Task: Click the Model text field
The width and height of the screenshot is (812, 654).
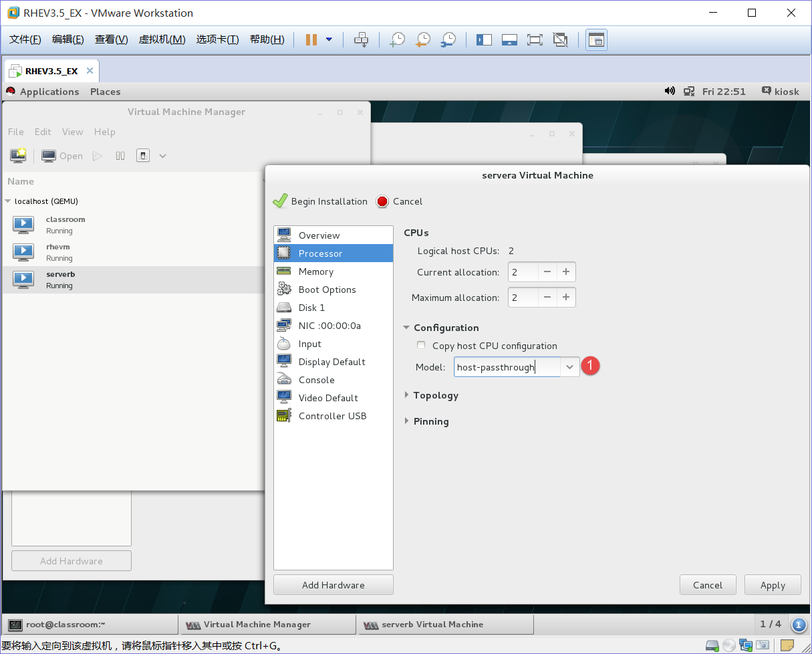Action: (507, 367)
